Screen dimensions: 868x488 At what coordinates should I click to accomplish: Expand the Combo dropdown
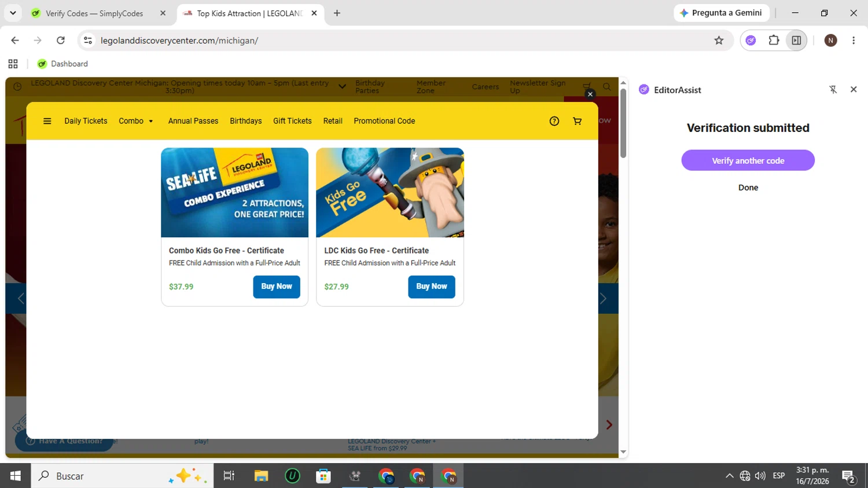tap(136, 121)
